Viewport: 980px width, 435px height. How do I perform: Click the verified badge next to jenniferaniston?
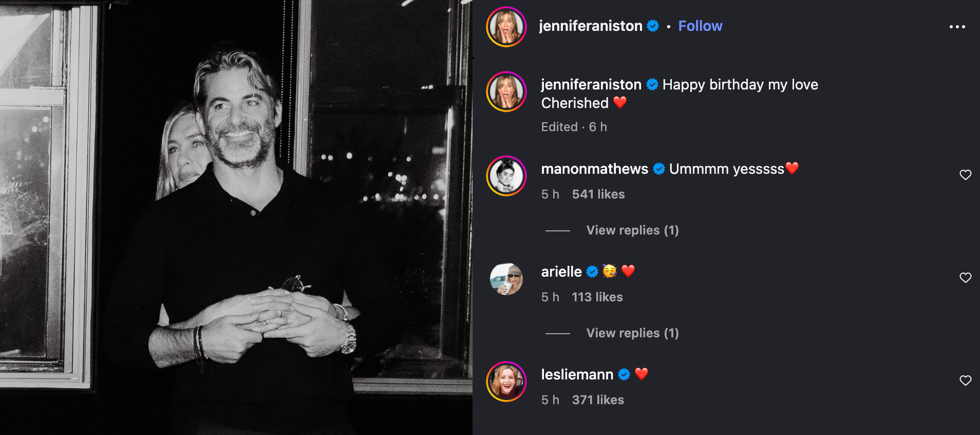(653, 26)
